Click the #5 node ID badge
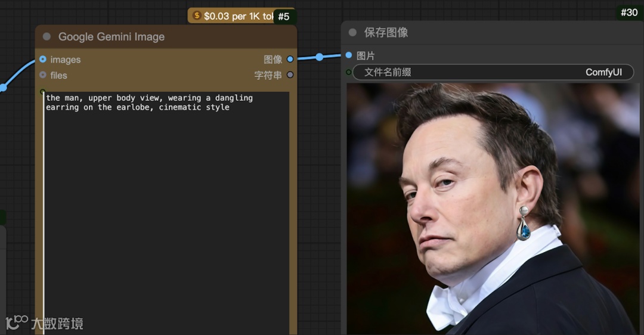Viewport: 644px width, 335px height. pyautogui.click(x=284, y=17)
